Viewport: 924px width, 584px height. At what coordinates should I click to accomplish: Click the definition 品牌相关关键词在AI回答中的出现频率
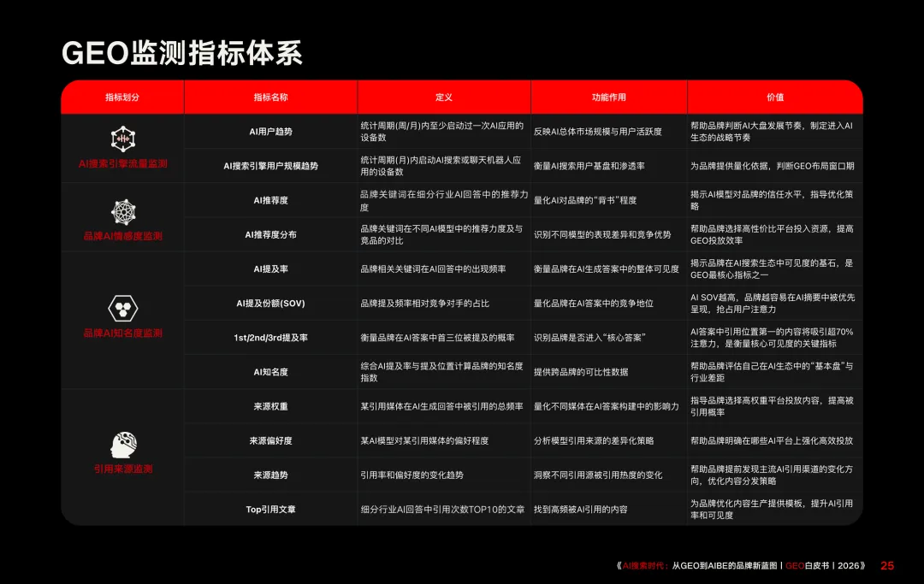tap(433, 269)
